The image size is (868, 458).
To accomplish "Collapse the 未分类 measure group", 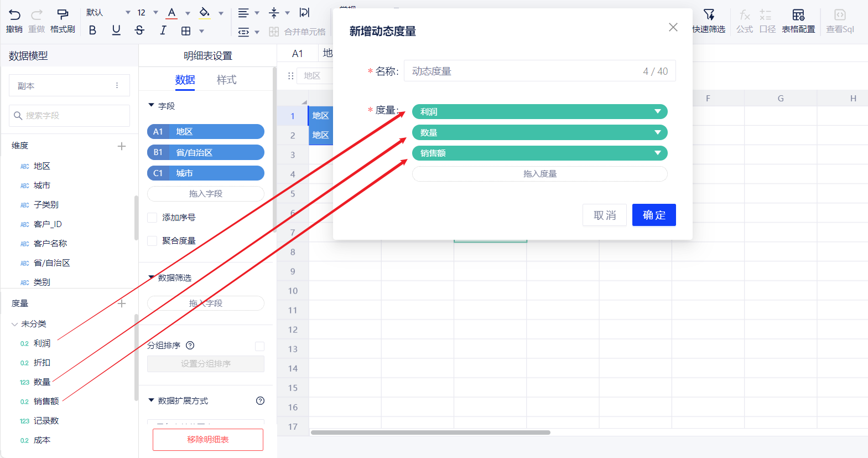I will pos(14,324).
